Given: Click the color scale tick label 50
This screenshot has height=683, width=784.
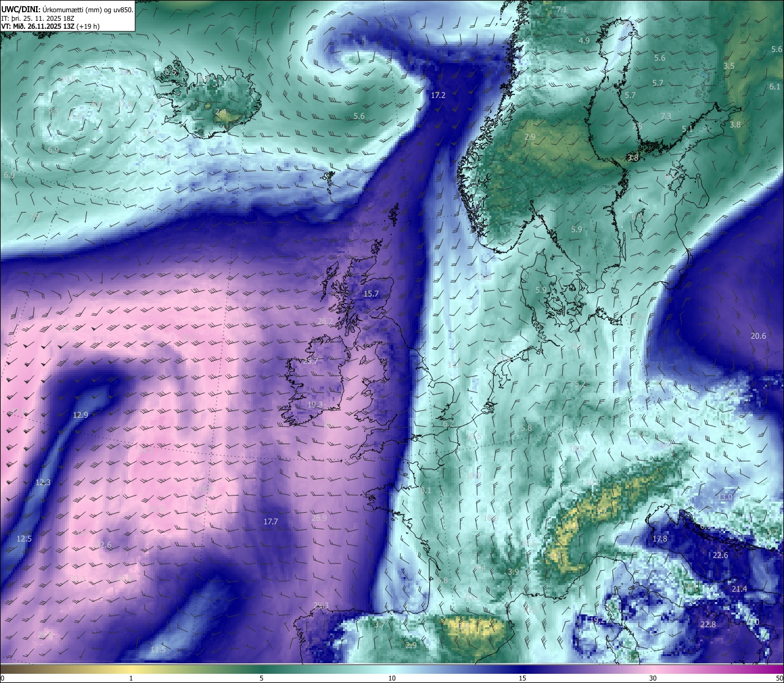Looking at the screenshot, I should [x=779, y=678].
